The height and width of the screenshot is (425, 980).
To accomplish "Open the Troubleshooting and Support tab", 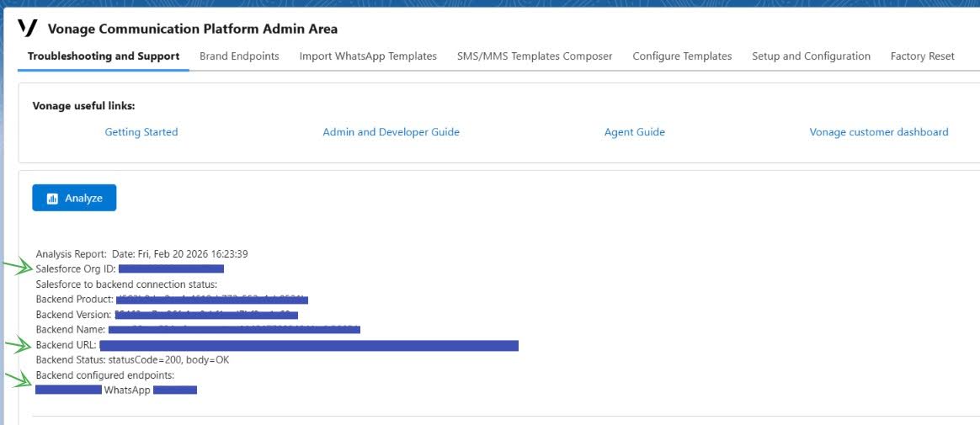I will click(x=104, y=56).
